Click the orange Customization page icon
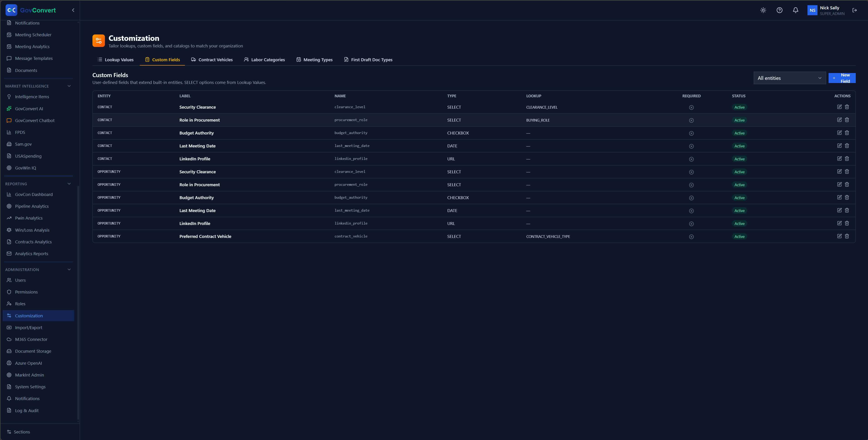 point(99,41)
